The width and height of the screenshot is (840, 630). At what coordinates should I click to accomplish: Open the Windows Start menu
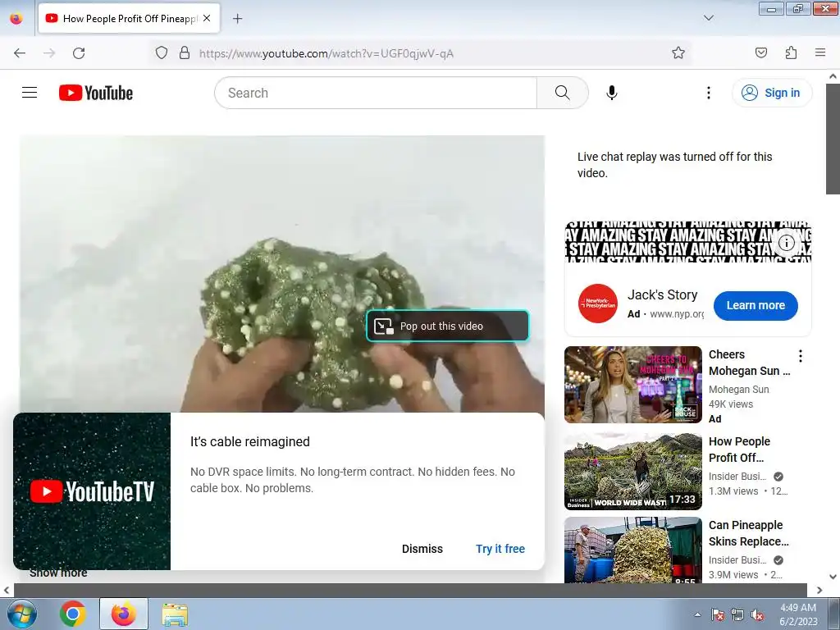tap(22, 614)
